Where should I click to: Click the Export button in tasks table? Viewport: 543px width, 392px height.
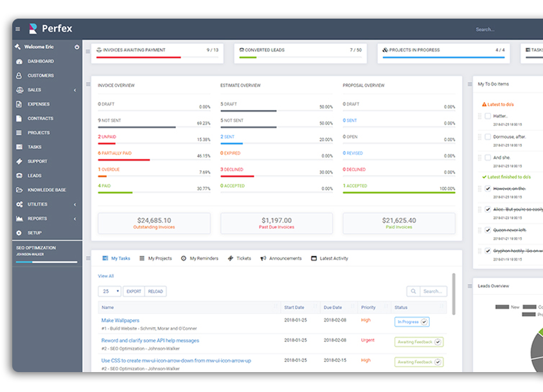tap(134, 291)
